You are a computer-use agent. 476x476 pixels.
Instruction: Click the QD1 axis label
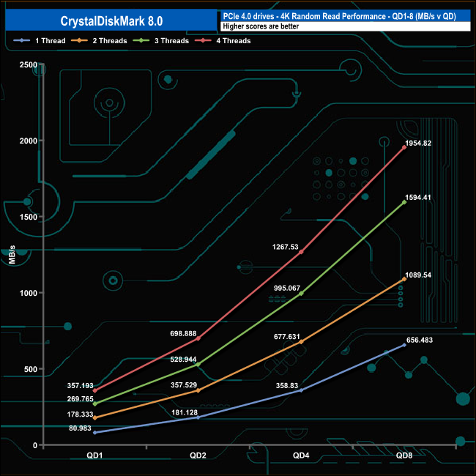click(94, 455)
